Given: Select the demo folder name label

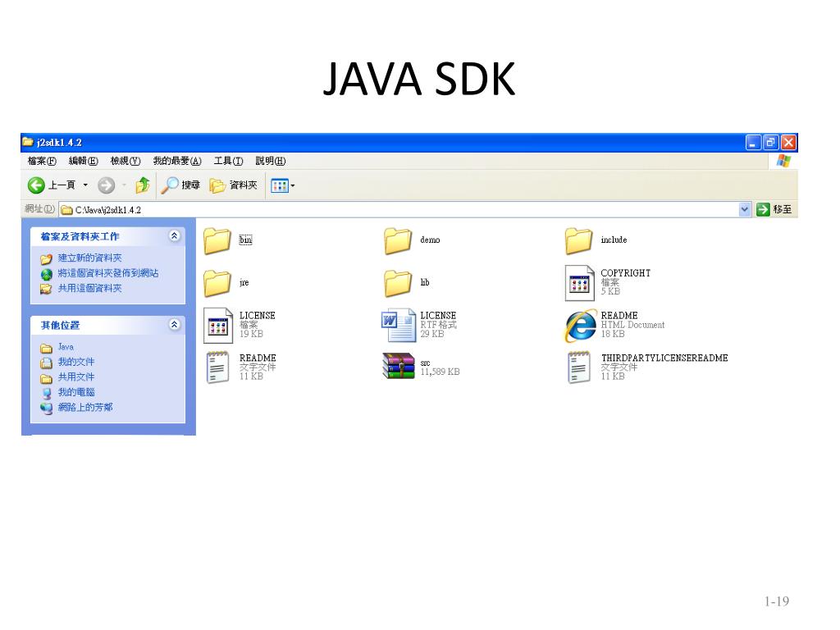Looking at the screenshot, I should point(430,240).
